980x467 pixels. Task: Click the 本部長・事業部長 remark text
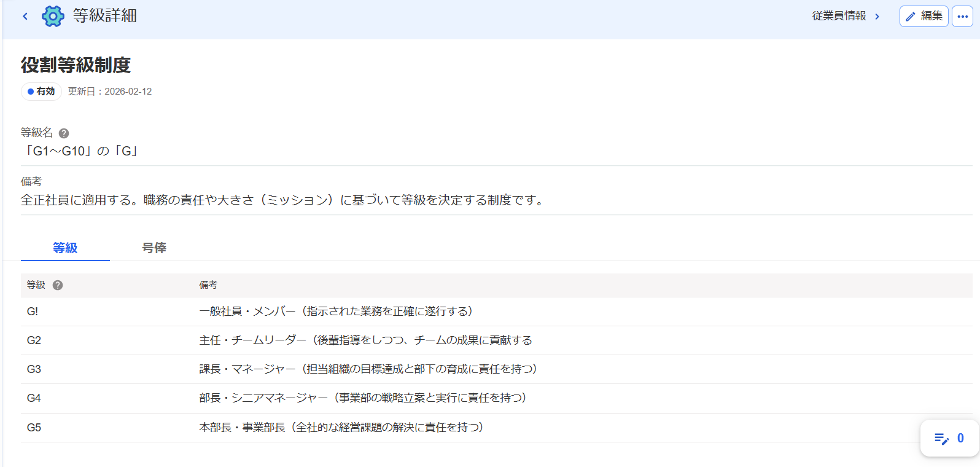click(x=341, y=428)
